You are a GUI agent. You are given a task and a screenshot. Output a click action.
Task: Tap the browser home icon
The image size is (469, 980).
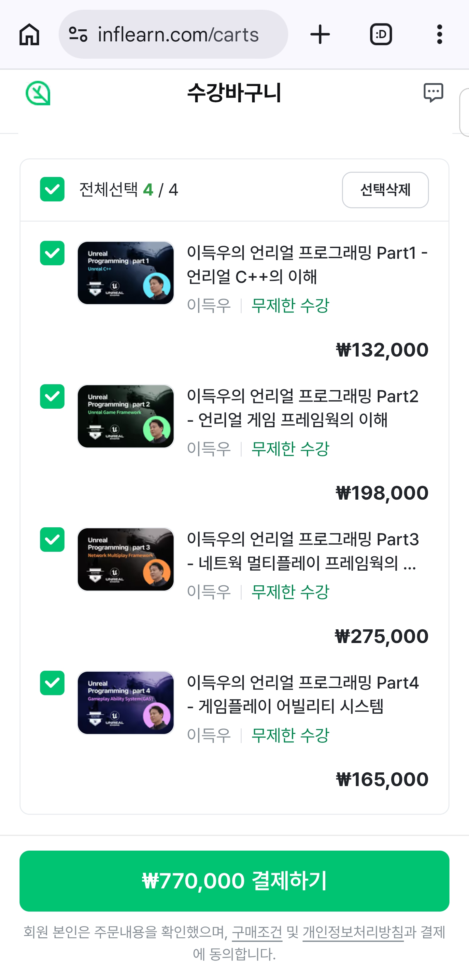29,35
